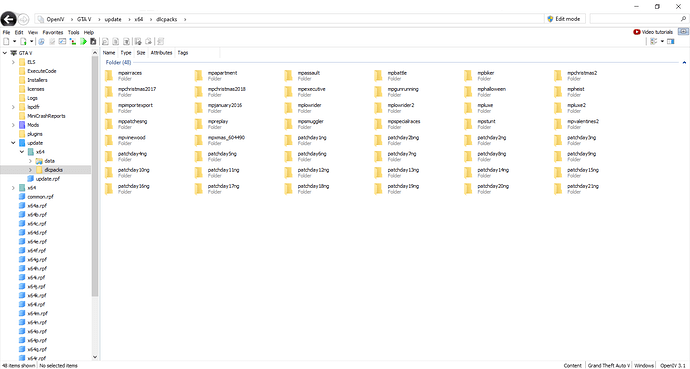Click the Grand Theft Auto V status bar entry
690x369 pixels.
point(609,365)
